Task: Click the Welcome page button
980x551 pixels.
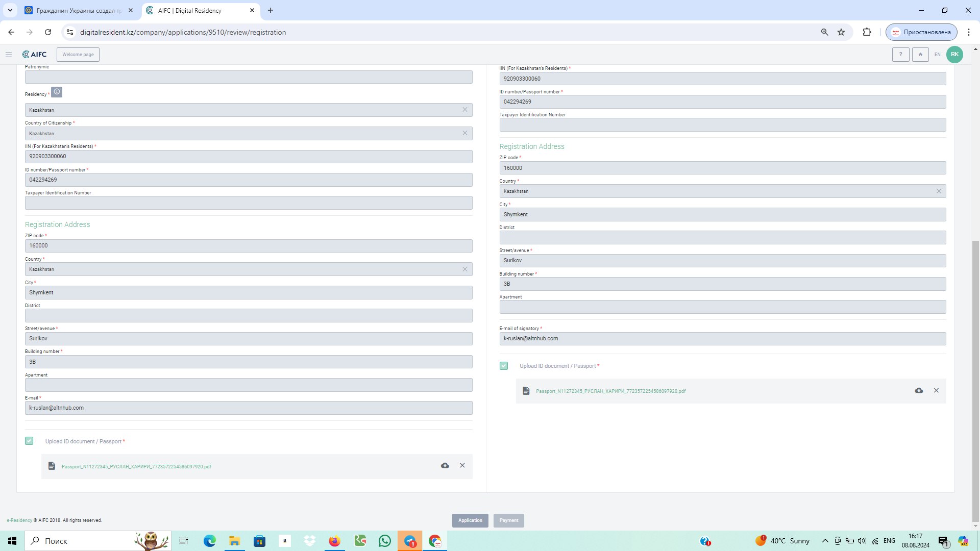Action: [x=78, y=55]
